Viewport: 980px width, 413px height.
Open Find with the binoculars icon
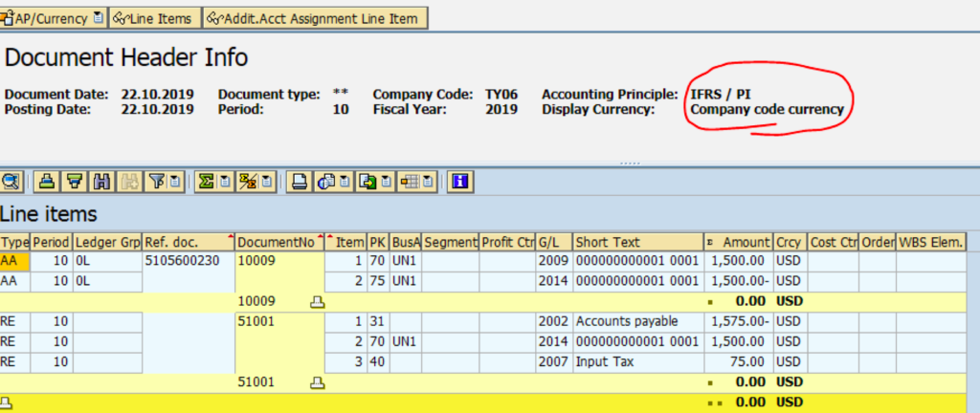pyautogui.click(x=101, y=181)
